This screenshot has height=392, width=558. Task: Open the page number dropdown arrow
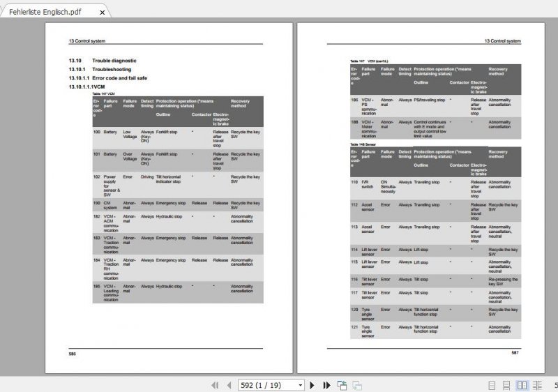301,385
